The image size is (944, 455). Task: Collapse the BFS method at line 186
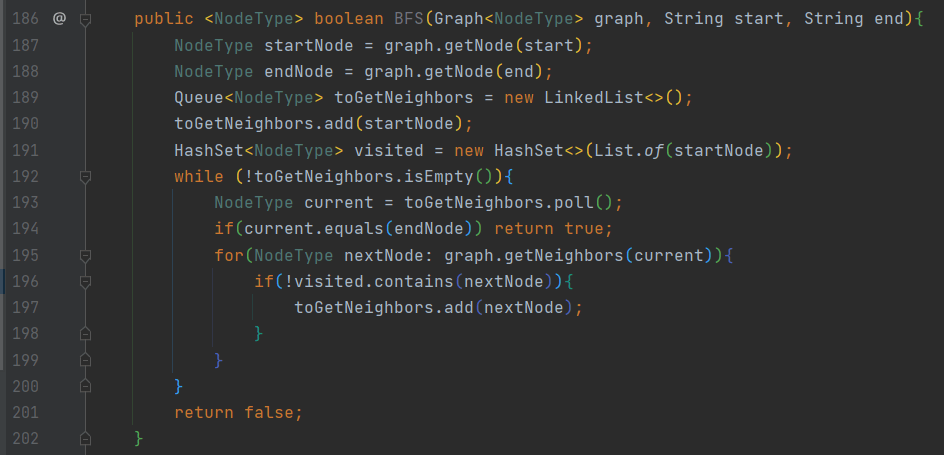pyautogui.click(x=86, y=19)
